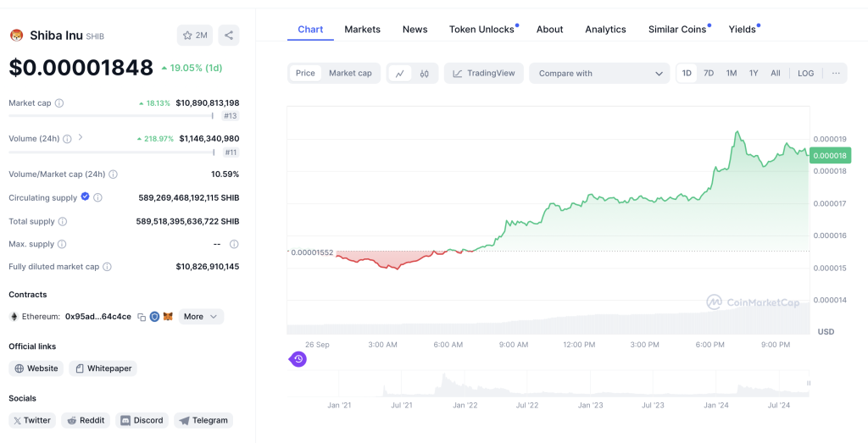Show Fully diluted market cap info icon
868x443 pixels.
click(x=108, y=267)
